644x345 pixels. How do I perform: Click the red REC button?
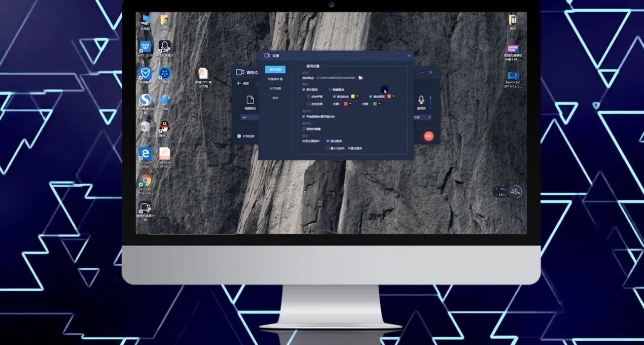[x=428, y=136]
